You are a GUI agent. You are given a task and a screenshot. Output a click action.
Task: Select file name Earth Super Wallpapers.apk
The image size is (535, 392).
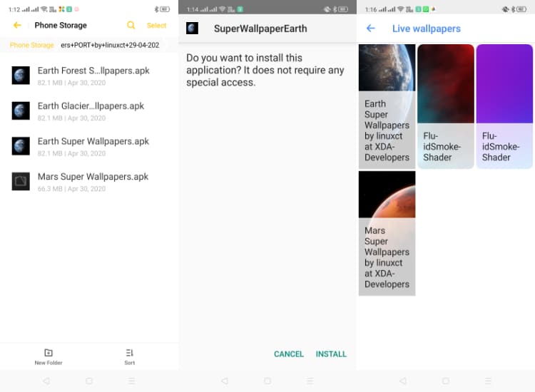[93, 141]
